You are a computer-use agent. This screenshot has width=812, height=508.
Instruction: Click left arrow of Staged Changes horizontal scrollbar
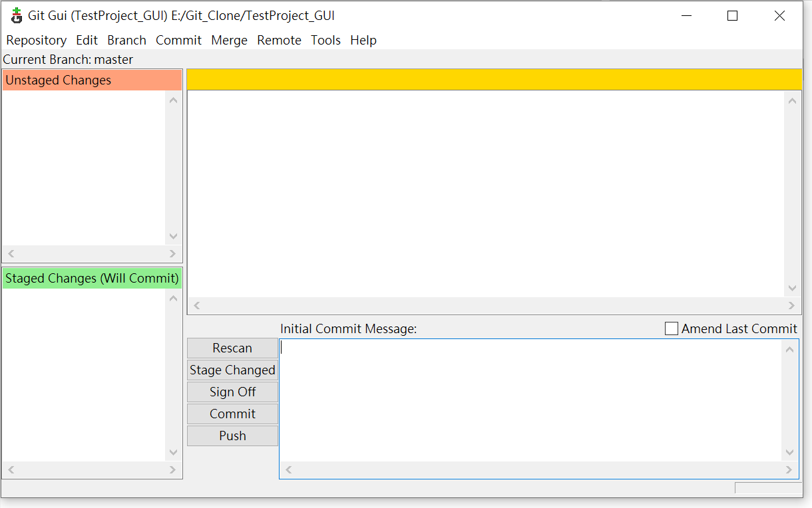[11, 469]
